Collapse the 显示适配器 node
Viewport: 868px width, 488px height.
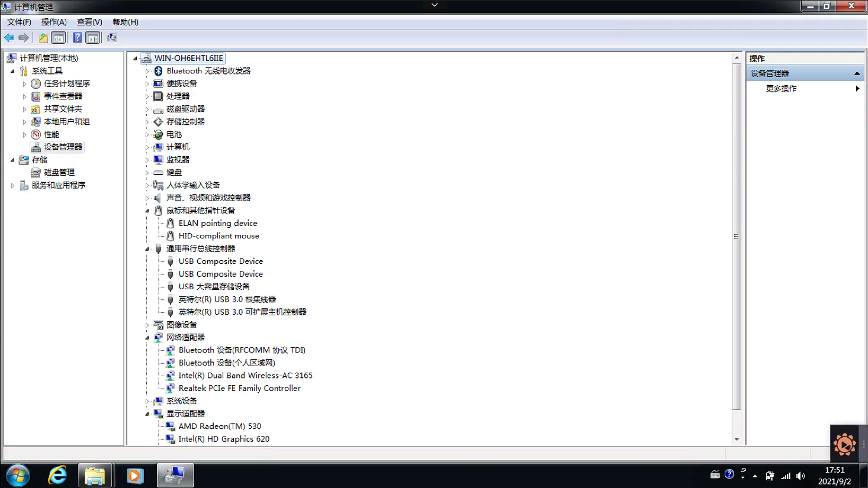tap(147, 414)
